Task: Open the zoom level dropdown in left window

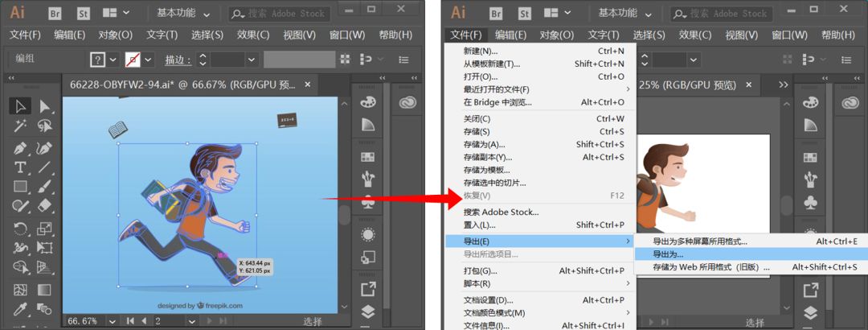Action: click(113, 321)
